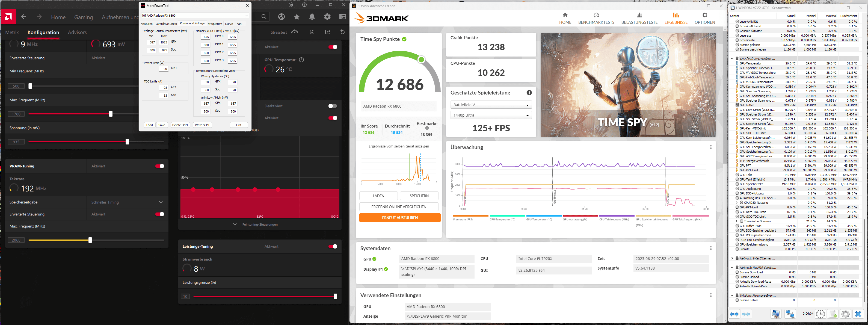The height and width of the screenshot is (325, 868).
Task: Open MorePowerTool GPU selection dropdown
Action: click(195, 16)
